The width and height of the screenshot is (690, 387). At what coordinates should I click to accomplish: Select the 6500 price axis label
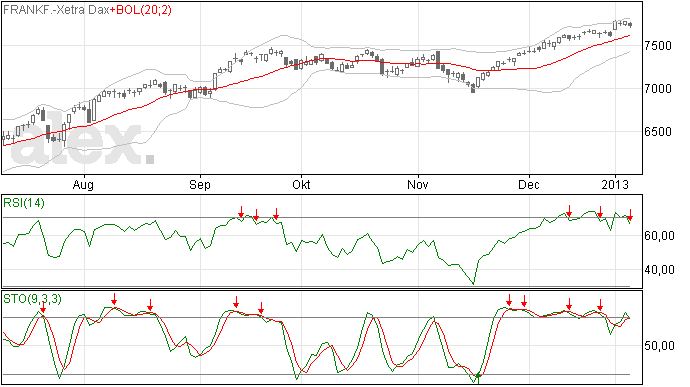[x=658, y=132]
